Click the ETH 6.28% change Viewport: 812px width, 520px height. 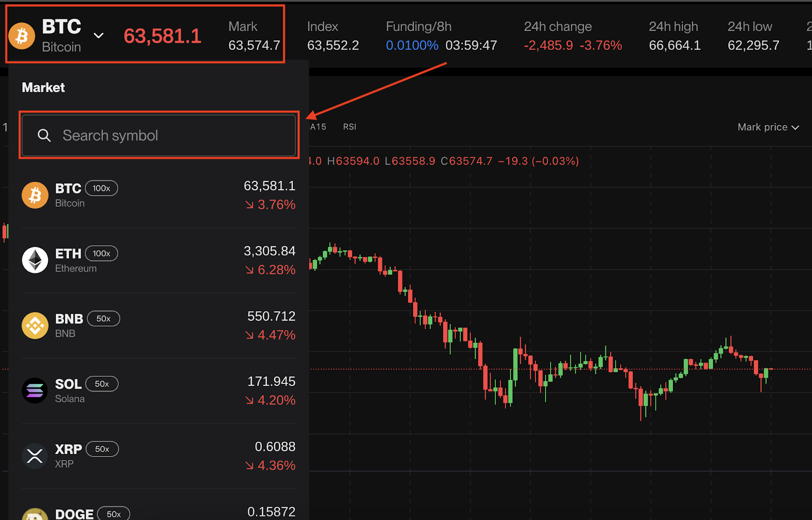(x=270, y=270)
